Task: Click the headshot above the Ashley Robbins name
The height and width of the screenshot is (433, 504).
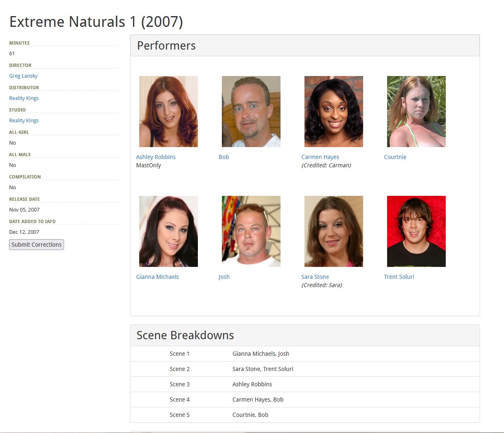Action: click(x=169, y=112)
